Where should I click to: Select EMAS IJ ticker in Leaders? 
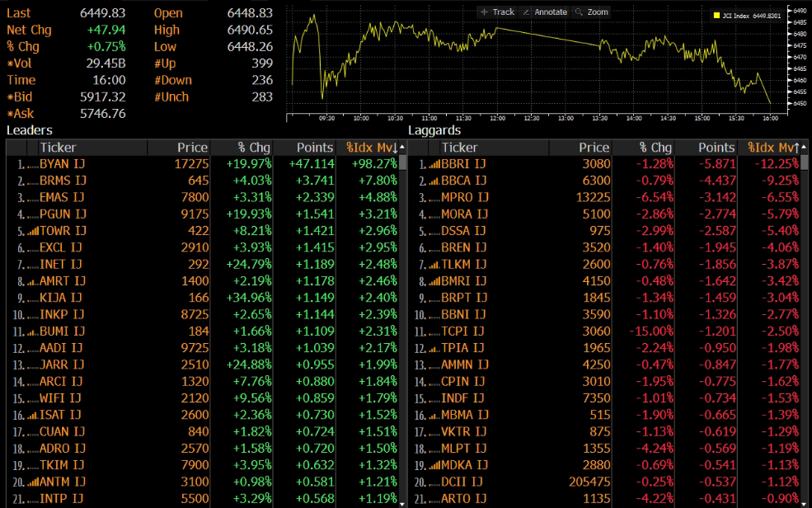click(x=62, y=197)
